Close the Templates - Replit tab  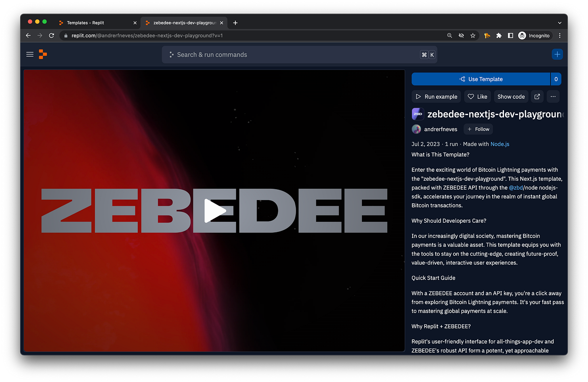coord(135,23)
